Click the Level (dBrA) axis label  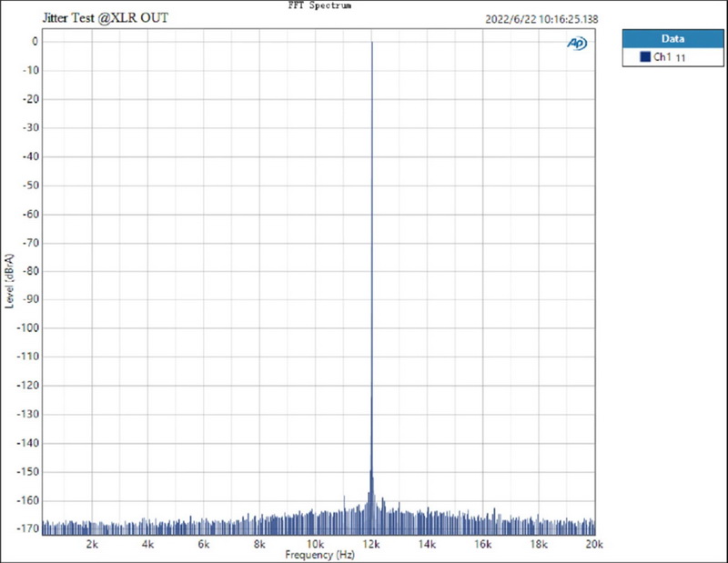[10, 276]
